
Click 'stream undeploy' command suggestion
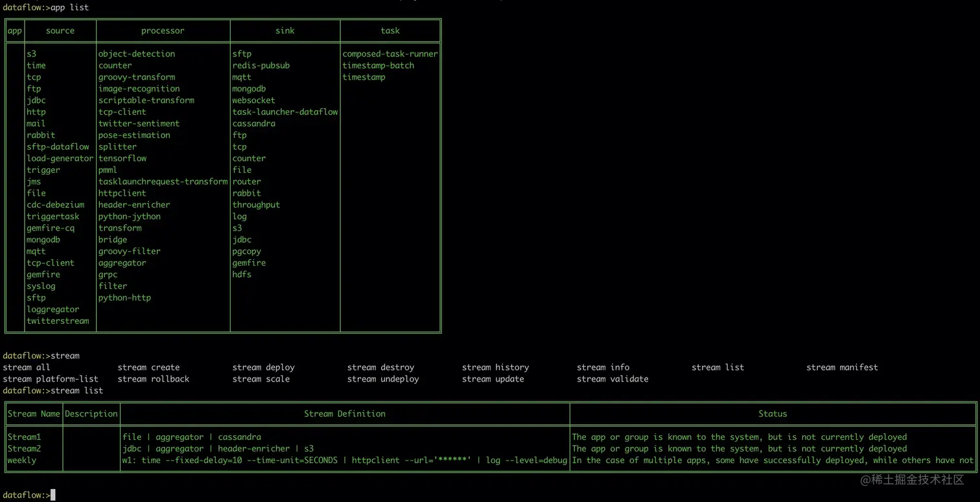(x=383, y=379)
